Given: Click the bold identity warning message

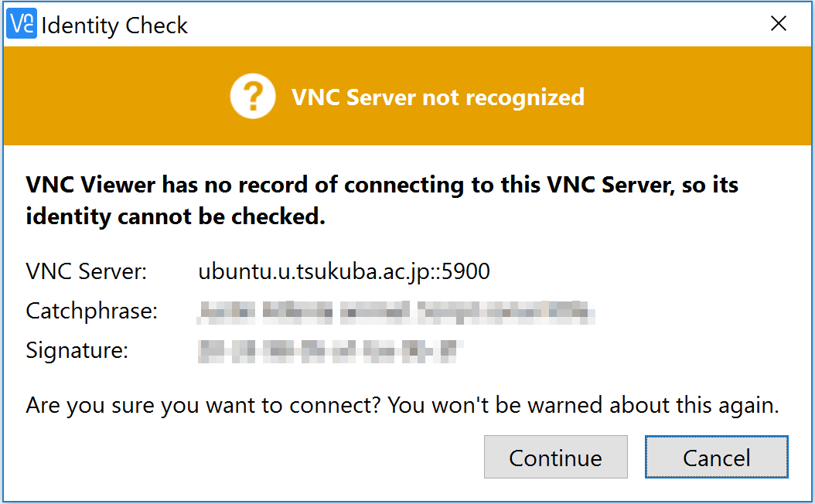Looking at the screenshot, I should (382, 186).
